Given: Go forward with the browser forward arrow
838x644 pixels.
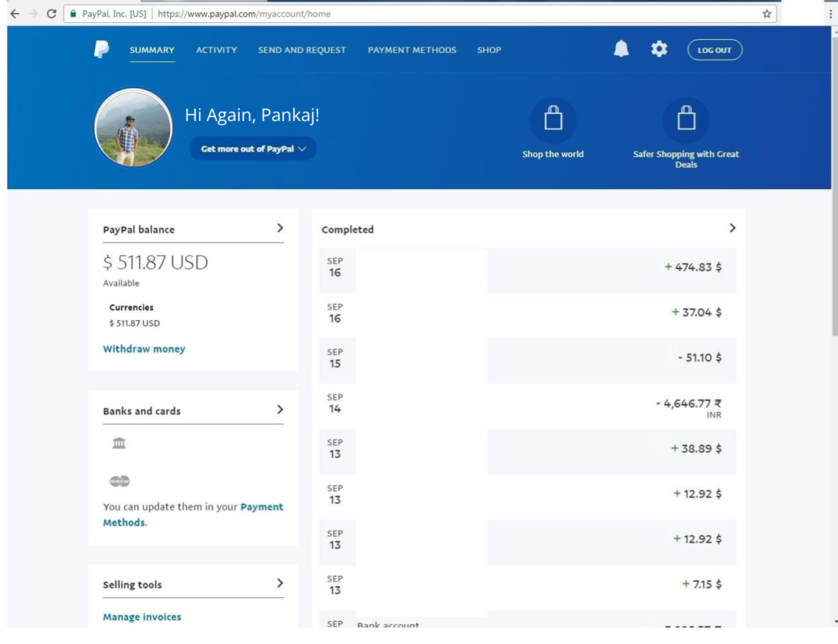Looking at the screenshot, I should pos(33,14).
